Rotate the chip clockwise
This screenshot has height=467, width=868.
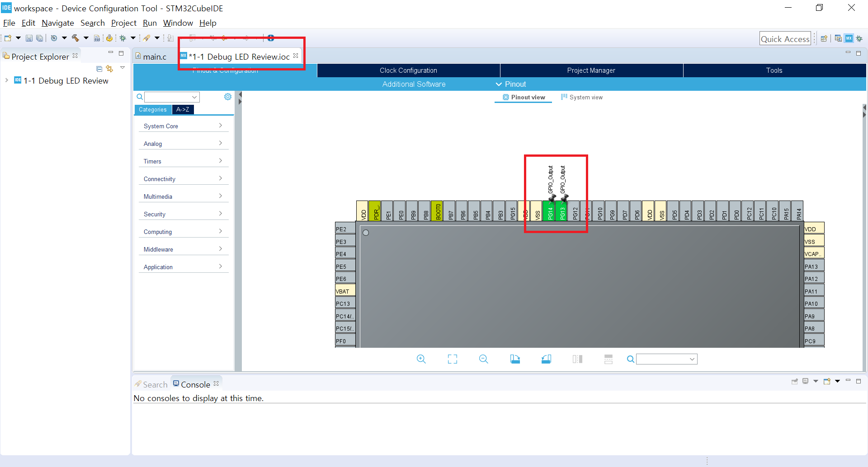pos(515,359)
